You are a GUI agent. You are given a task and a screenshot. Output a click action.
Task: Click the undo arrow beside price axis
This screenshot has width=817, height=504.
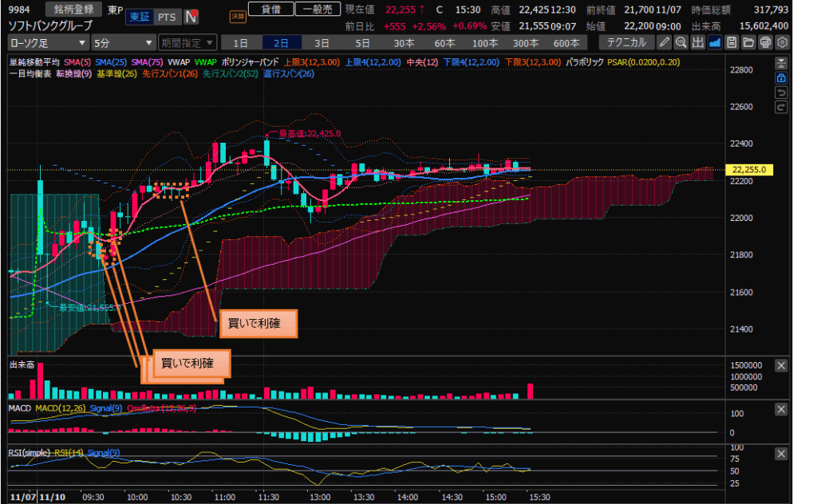(781, 93)
